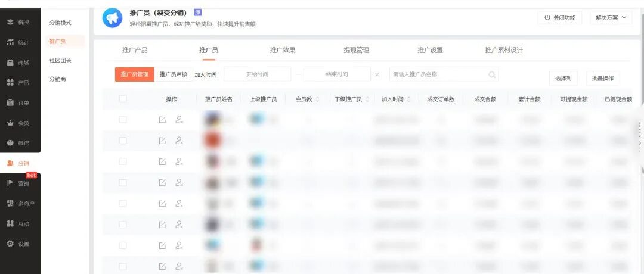Screen dimensions: 644x274
Task: Open the 会员 members crown icon
Action: (x=11, y=123)
